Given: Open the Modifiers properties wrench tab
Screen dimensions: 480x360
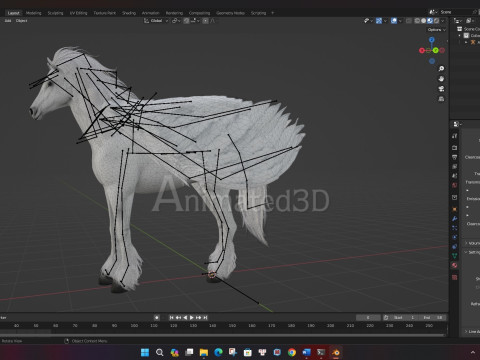Looking at the screenshot, I should pyautogui.click(x=455, y=219).
